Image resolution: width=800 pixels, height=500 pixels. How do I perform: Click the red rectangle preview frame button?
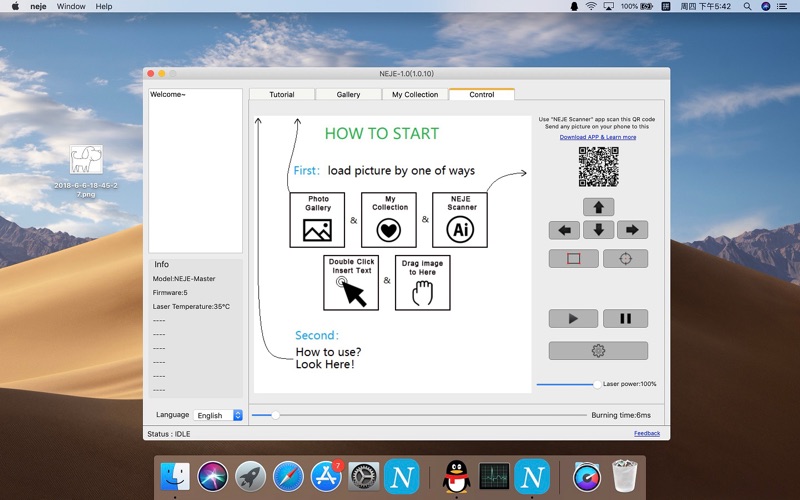click(x=573, y=259)
